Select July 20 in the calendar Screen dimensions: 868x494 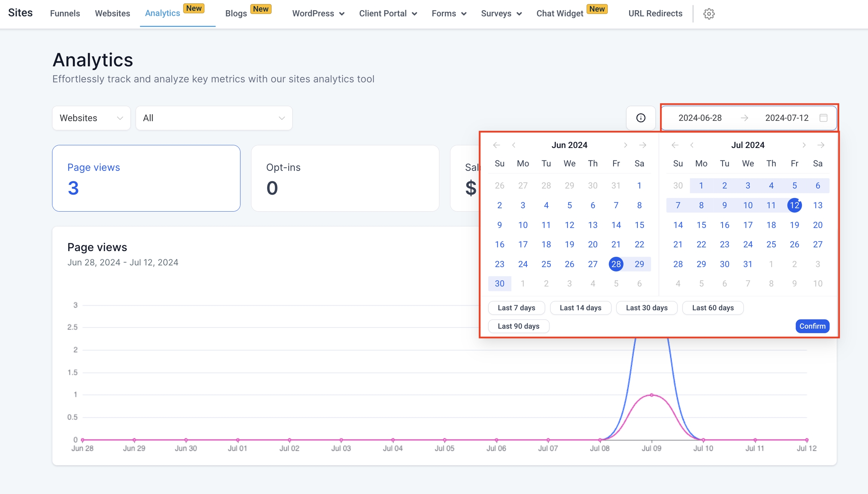tap(818, 225)
